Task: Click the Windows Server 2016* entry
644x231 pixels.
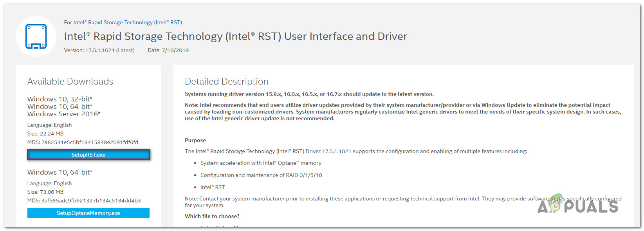Action: click(x=64, y=114)
